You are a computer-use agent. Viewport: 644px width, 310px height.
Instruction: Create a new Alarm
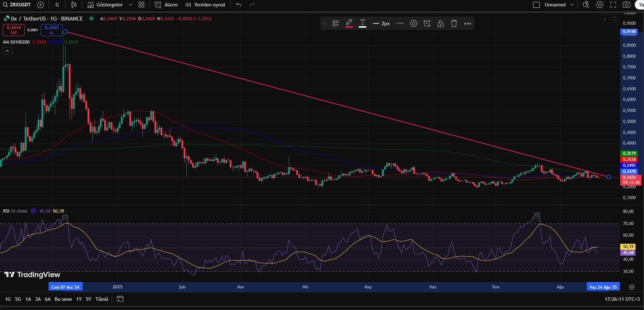coord(166,5)
